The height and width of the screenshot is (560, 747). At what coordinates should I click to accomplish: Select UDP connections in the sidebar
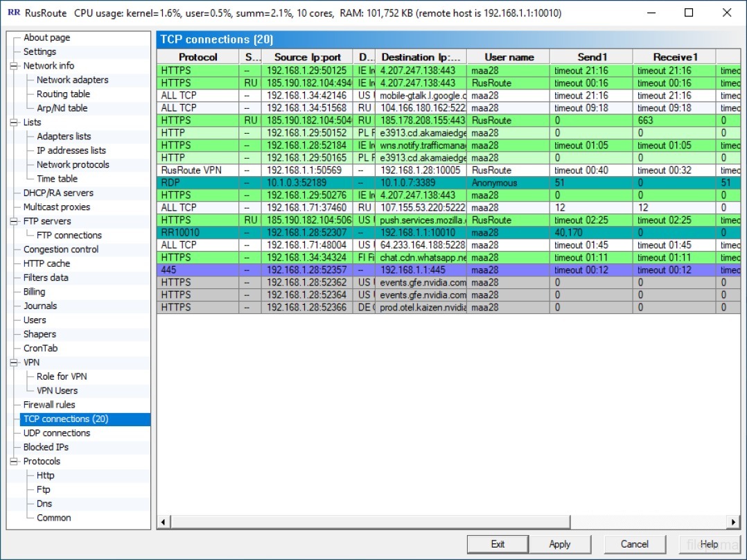[56, 433]
